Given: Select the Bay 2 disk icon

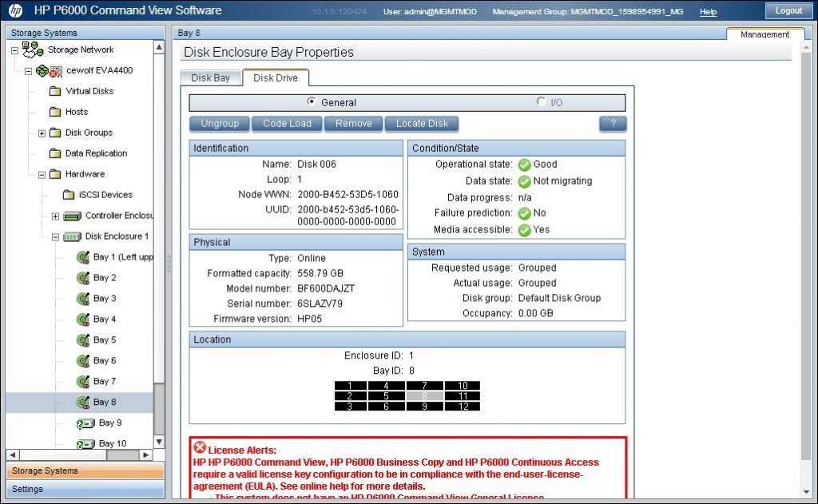Looking at the screenshot, I should [83, 278].
